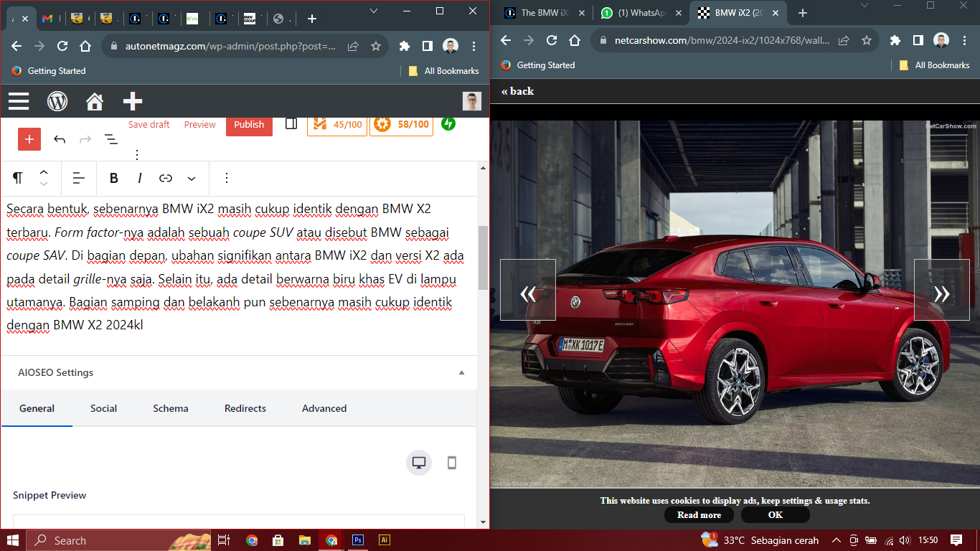Accept cookies with OK button

(x=776, y=515)
